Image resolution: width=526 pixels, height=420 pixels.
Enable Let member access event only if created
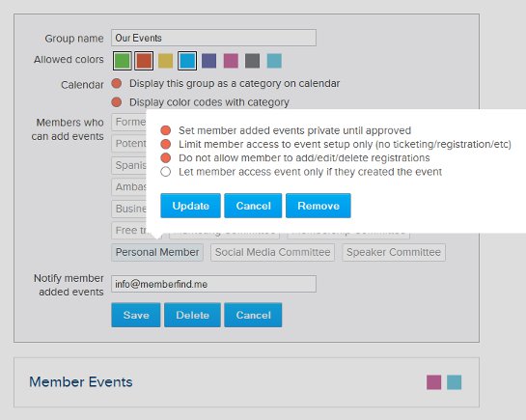[165, 172]
